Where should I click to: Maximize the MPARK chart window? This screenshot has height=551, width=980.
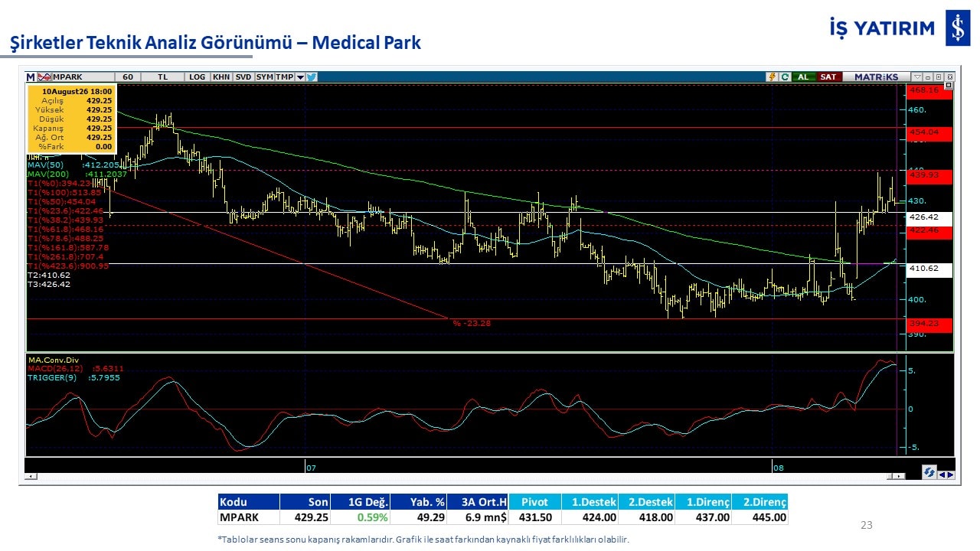point(939,77)
